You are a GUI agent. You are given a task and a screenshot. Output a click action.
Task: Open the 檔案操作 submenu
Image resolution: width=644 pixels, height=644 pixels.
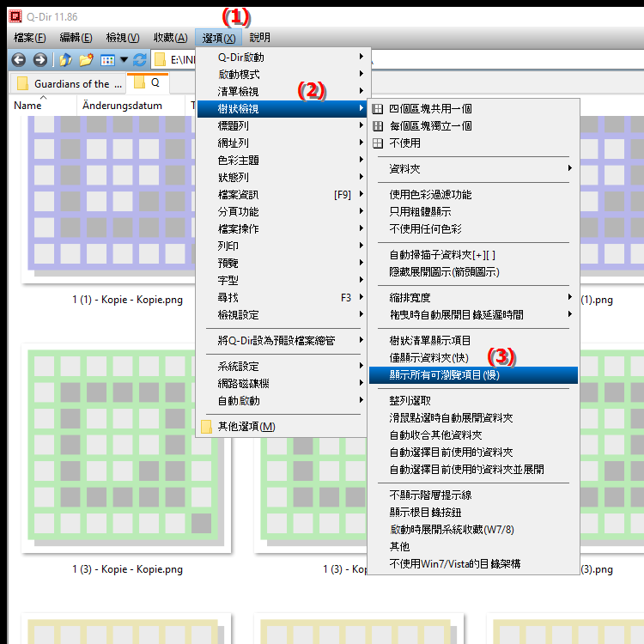pyautogui.click(x=283, y=228)
